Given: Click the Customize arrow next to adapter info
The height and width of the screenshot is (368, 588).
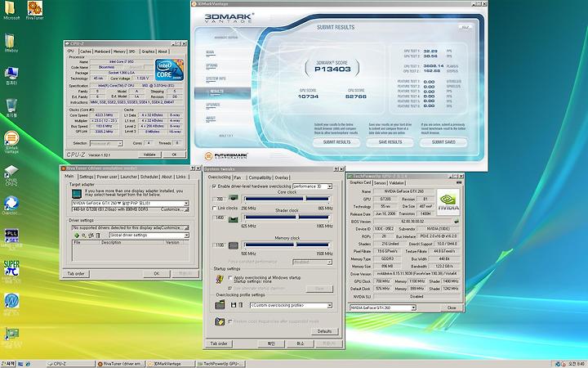Looking at the screenshot, I should [x=186, y=209].
